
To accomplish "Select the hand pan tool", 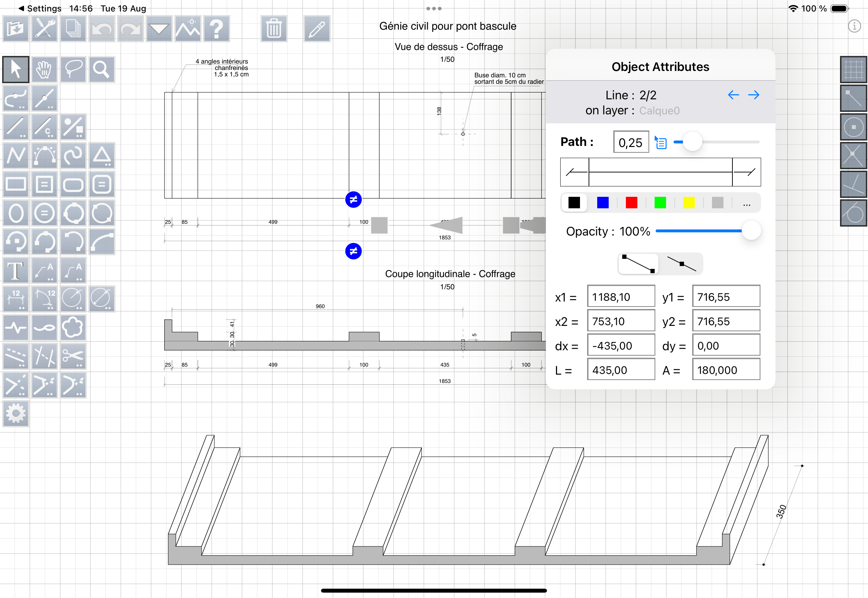I will [x=44, y=69].
